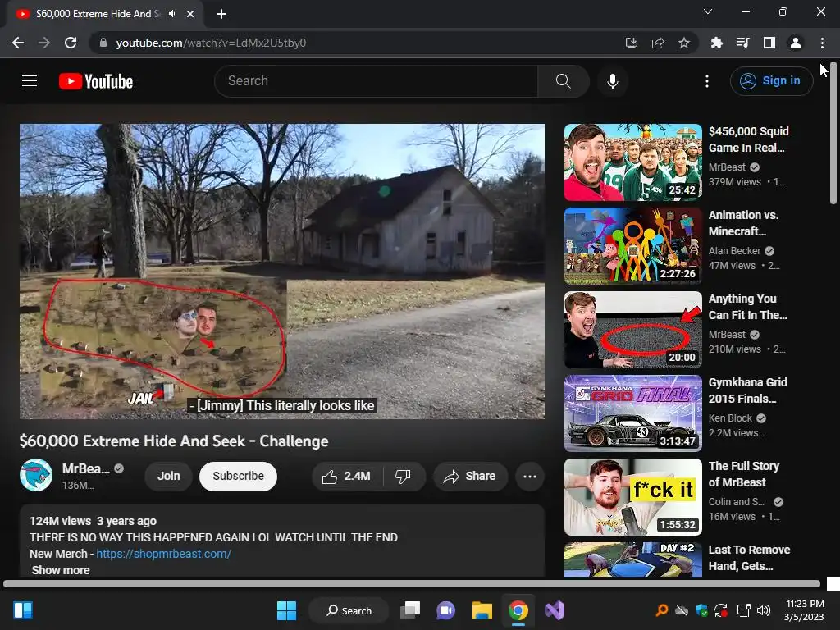Select the $60,000 Extreme Hide And Seek tab
840x630 pixels.
(98, 14)
